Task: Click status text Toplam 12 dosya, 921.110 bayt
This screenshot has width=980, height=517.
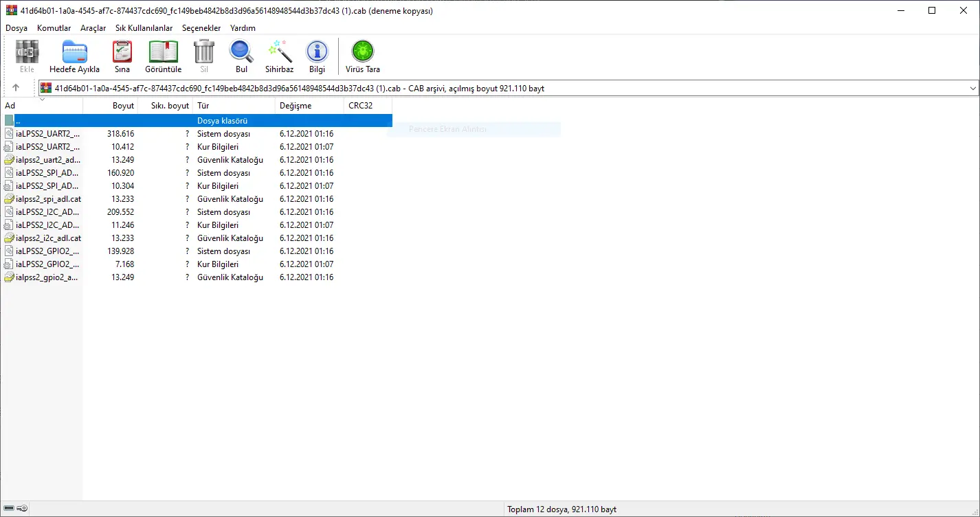Action: (x=561, y=509)
